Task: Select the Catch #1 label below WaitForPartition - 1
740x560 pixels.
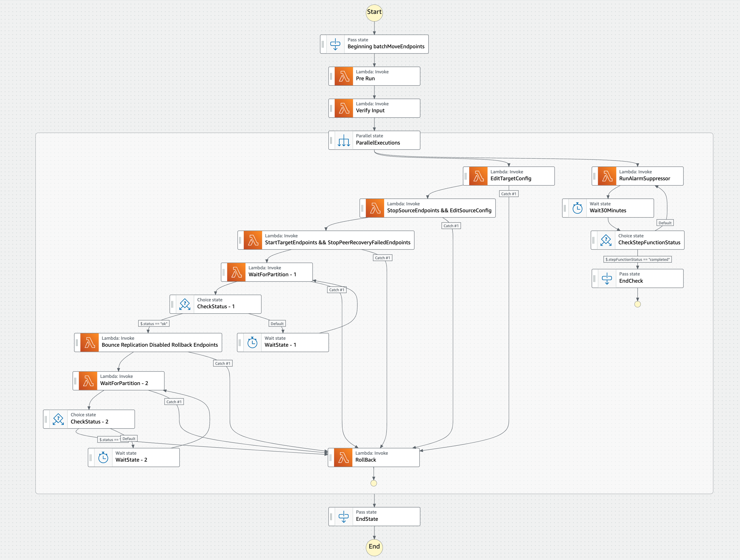Action: tap(337, 290)
